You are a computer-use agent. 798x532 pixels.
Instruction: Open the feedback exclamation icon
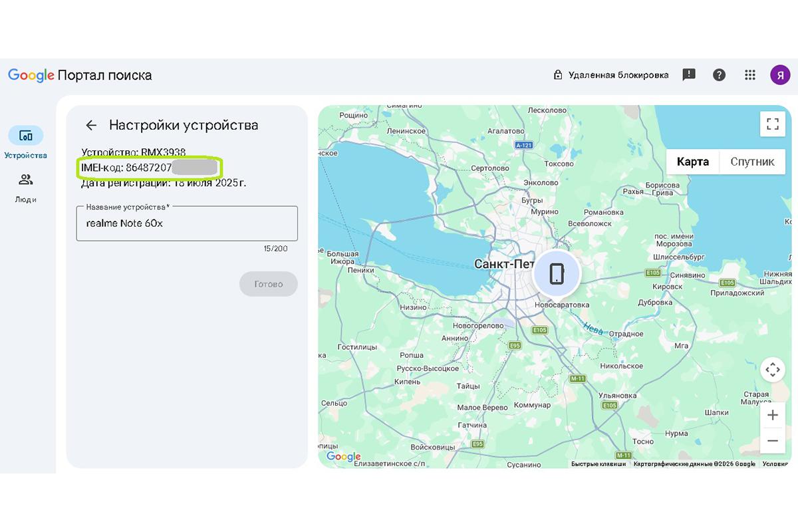click(x=689, y=75)
